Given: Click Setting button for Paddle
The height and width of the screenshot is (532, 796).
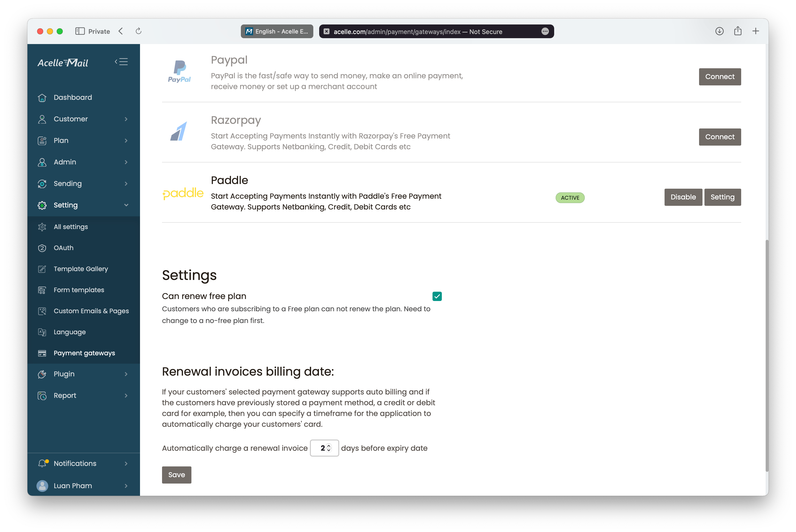Looking at the screenshot, I should (x=722, y=197).
